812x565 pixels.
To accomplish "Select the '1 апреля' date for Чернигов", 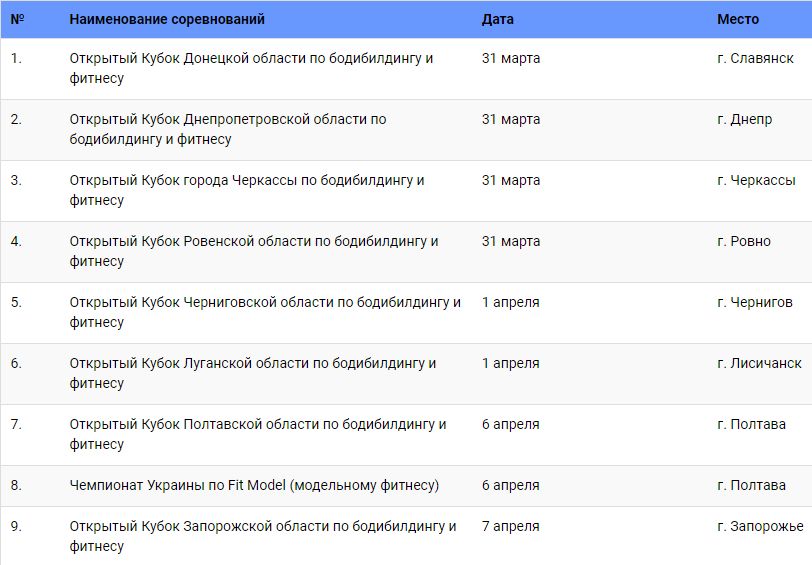I will (x=510, y=302).
